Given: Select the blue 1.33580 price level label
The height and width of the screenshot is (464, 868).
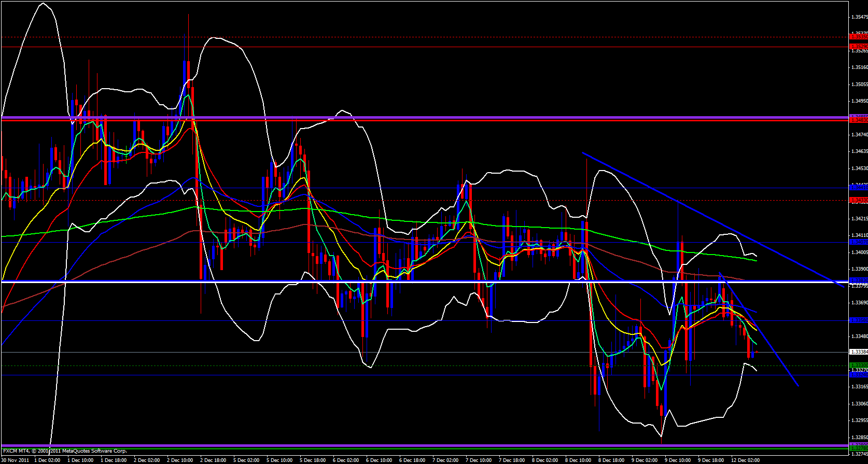Looking at the screenshot, I should point(858,320).
